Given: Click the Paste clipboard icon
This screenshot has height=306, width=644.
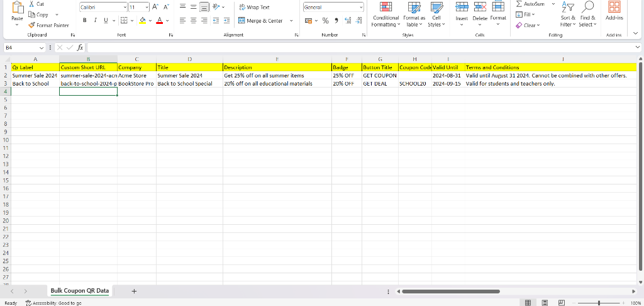Looking at the screenshot, I should tap(17, 8).
